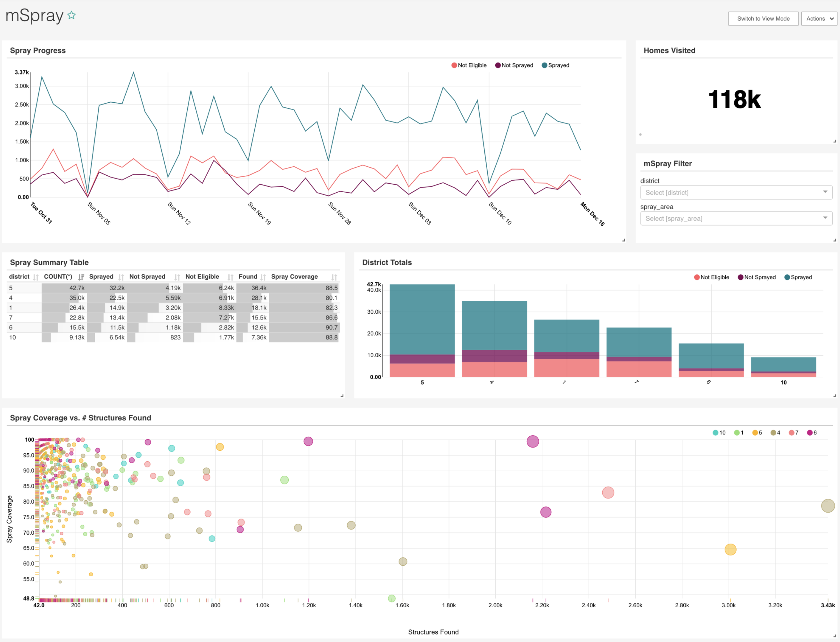The height and width of the screenshot is (642, 840).
Task: Sort Sprayed column using its sort icon
Action: point(121,277)
